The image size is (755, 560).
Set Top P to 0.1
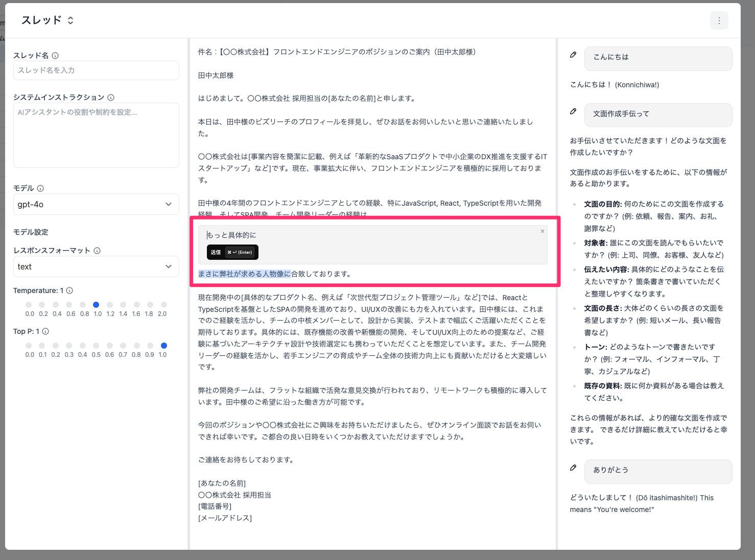[x=42, y=346]
